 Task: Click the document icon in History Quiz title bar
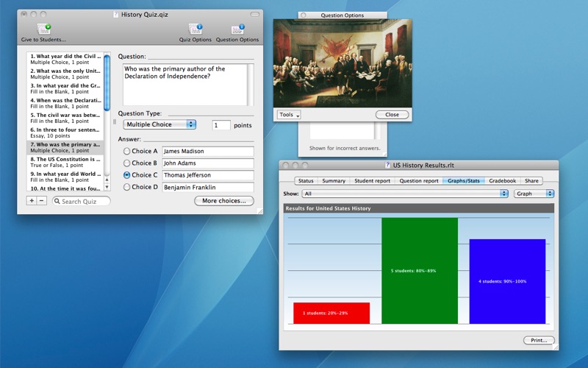(x=116, y=15)
